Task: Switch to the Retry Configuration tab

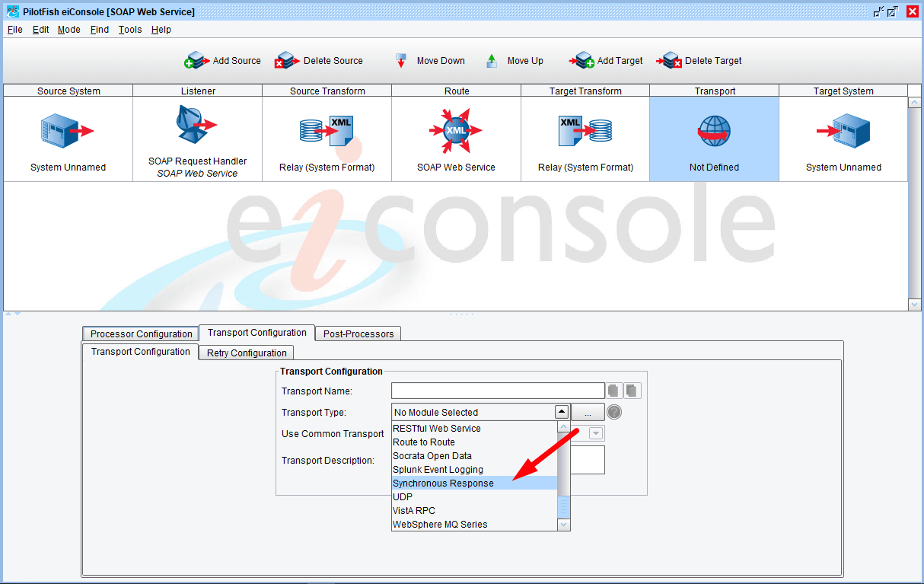Action: click(247, 353)
